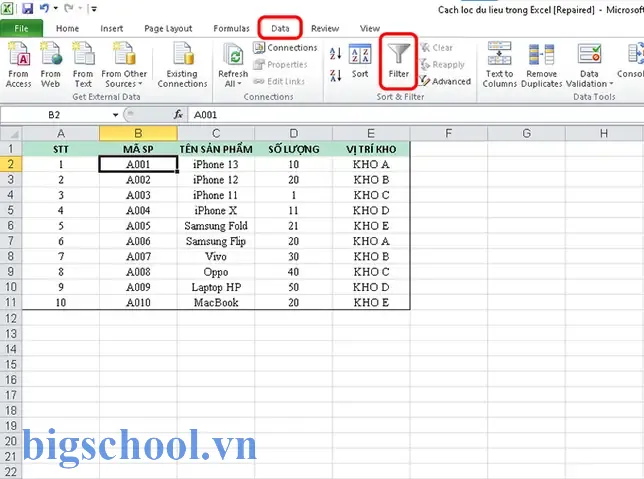Viewport: 644px width, 479px height.
Task: Open Customize Quick Access Toolbar dropdown
Action: tap(94, 9)
